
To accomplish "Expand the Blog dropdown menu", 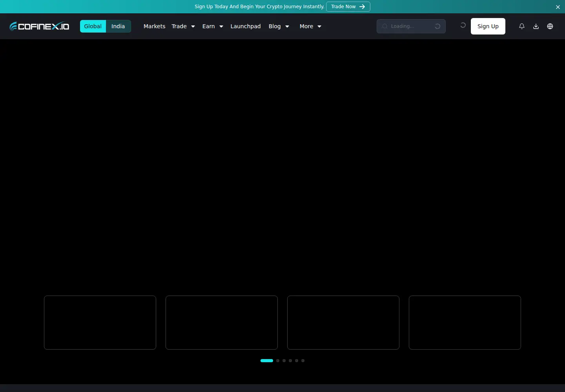I will click(x=279, y=26).
